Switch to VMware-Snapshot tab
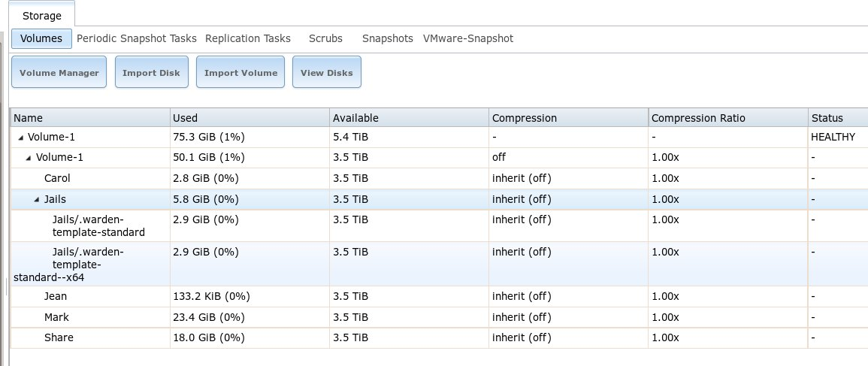Screen dimensions: 868x366 (468, 39)
